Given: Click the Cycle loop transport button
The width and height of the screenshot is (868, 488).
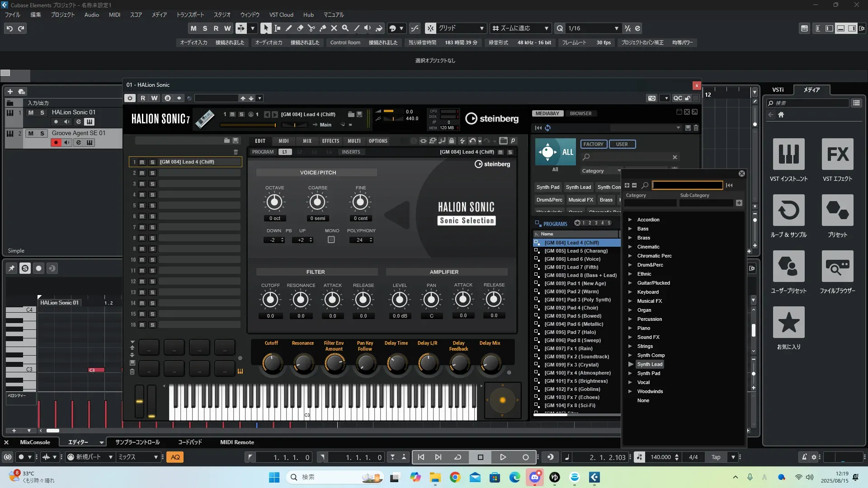Looking at the screenshot, I should (458, 457).
